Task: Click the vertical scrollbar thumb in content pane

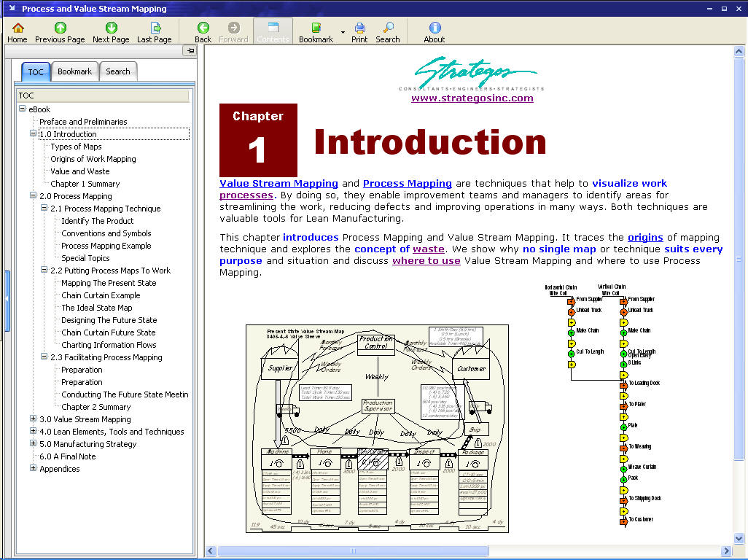Action: click(739, 259)
